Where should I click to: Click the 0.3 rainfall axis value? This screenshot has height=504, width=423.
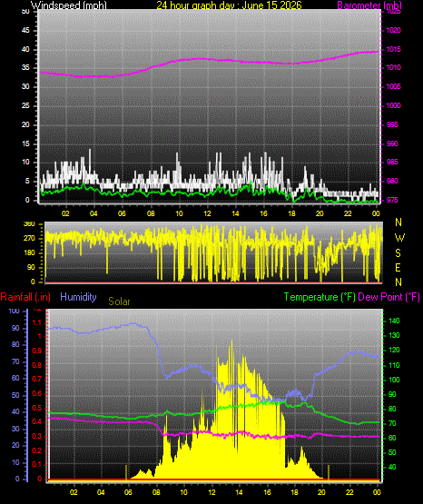pos(37,436)
